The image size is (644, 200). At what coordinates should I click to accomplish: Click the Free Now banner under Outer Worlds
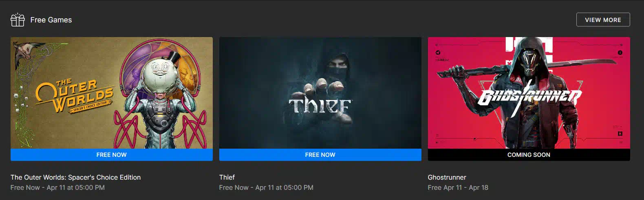pyautogui.click(x=112, y=155)
